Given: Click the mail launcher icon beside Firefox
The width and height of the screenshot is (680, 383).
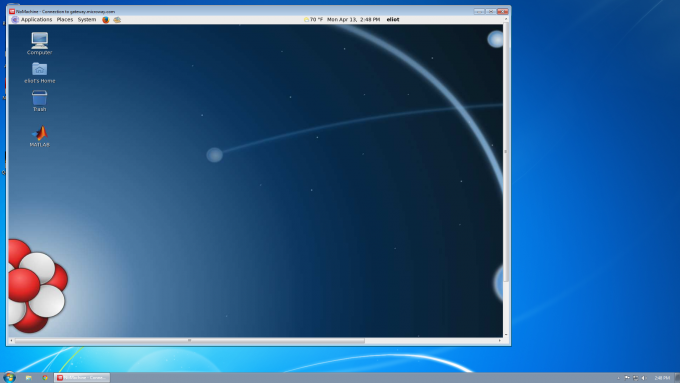Looking at the screenshot, I should point(117,20).
